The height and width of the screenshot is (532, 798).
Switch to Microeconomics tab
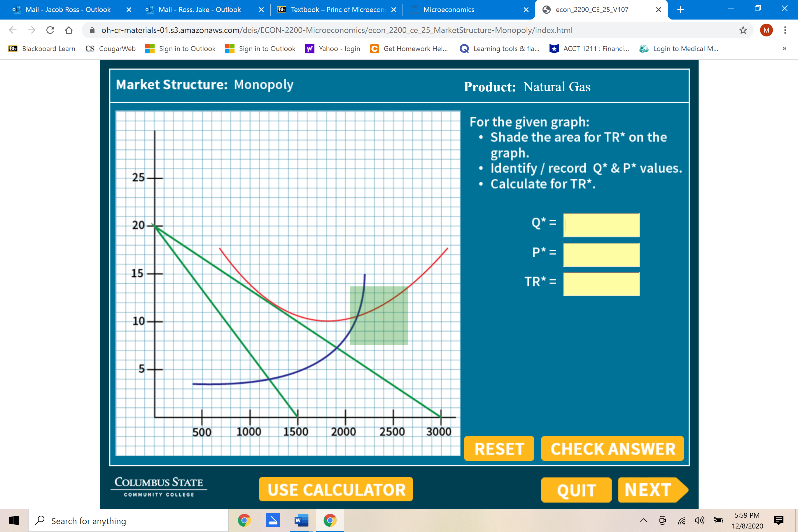449,10
